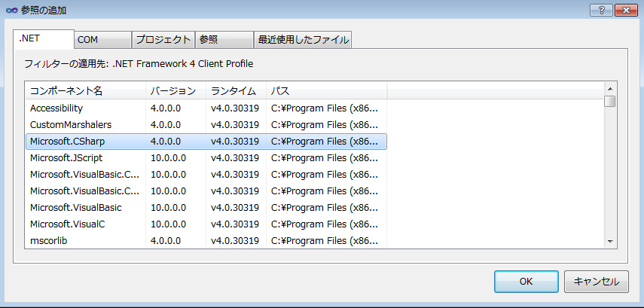Open the プロジェクト tab
Viewport: 644px width, 308px height.
pos(163,40)
